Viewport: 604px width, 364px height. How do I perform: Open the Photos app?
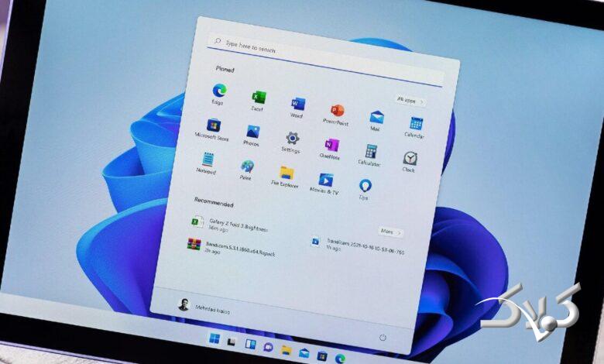pyautogui.click(x=252, y=132)
